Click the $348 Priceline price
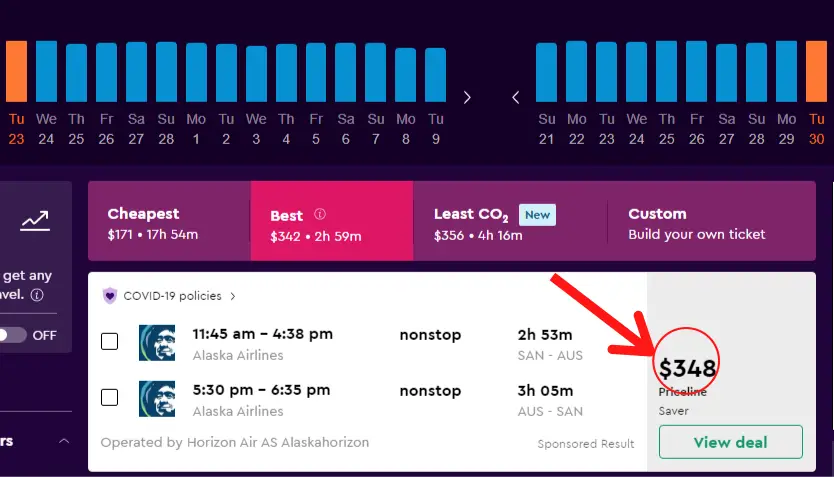This screenshot has height=477, width=834. 687,368
